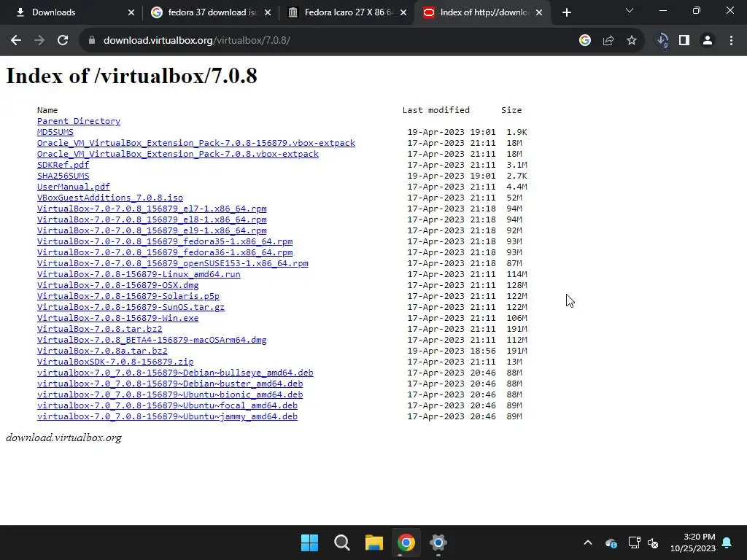Open the Windows Start menu

pyautogui.click(x=309, y=542)
